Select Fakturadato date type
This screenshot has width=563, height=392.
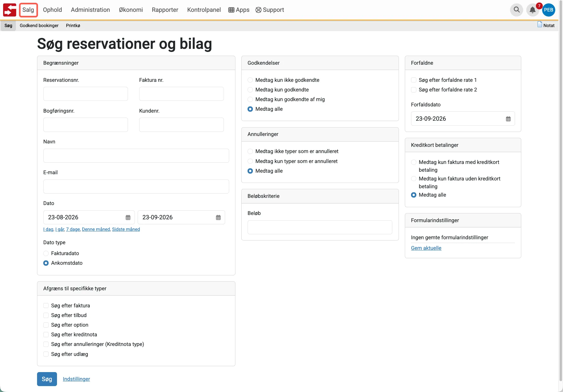pos(46,254)
